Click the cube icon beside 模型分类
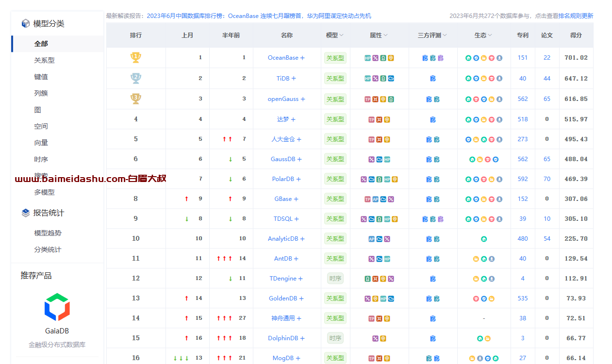 [x=26, y=23]
